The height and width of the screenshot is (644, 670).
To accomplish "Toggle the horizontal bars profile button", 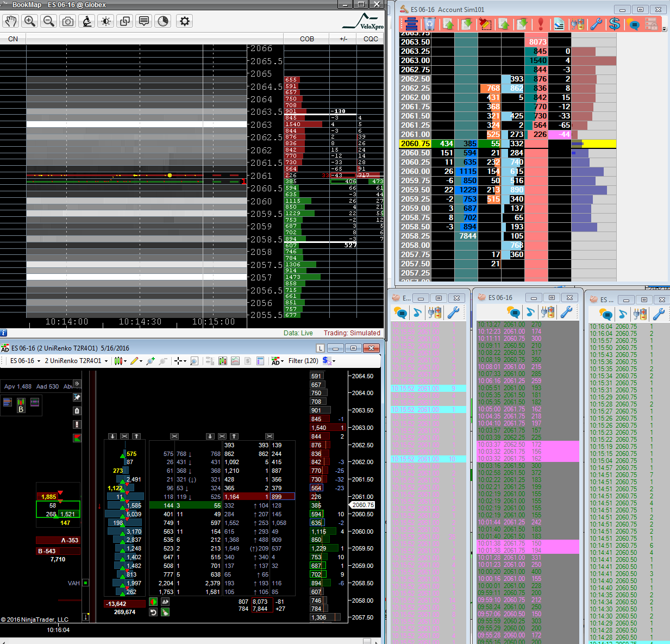I will coord(8,402).
